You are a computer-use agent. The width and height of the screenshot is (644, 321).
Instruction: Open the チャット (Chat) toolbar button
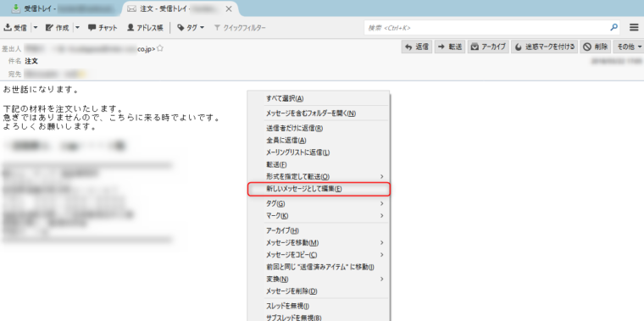point(103,28)
